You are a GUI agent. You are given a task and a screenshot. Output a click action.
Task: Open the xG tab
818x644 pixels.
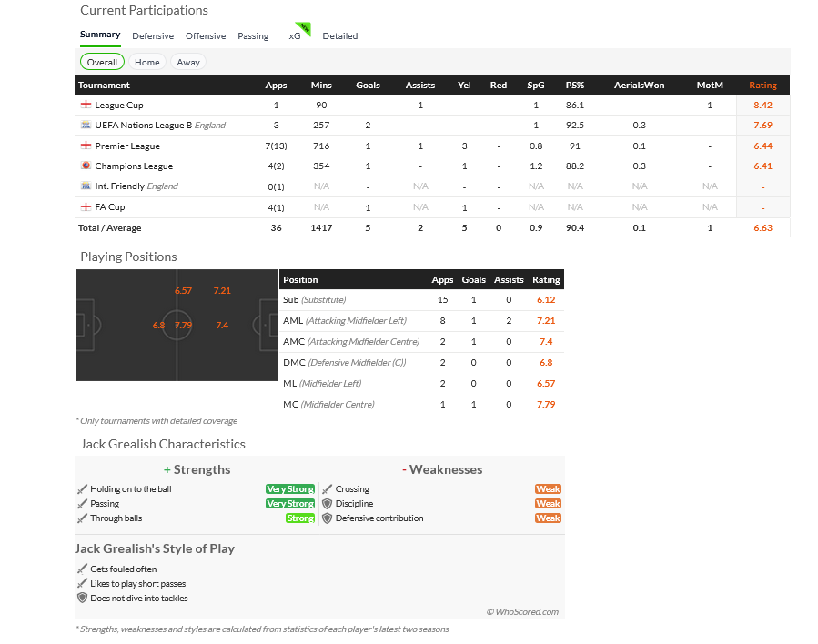(x=295, y=36)
